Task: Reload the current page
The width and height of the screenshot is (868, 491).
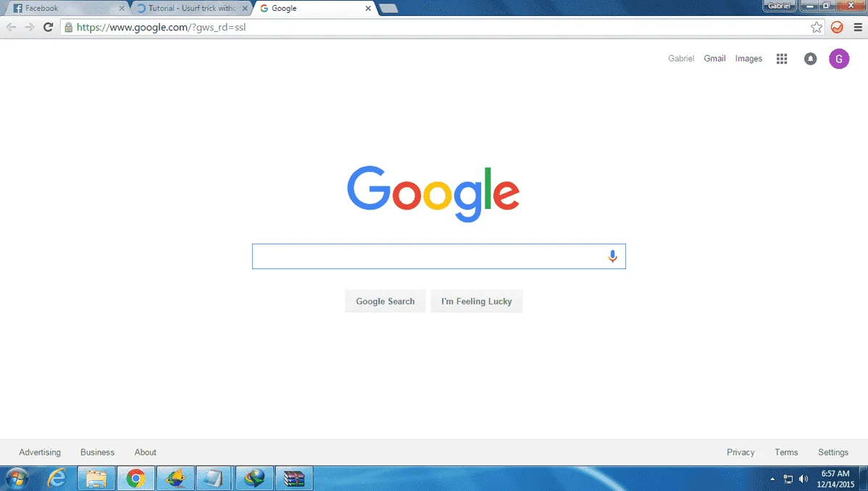Action: (48, 27)
